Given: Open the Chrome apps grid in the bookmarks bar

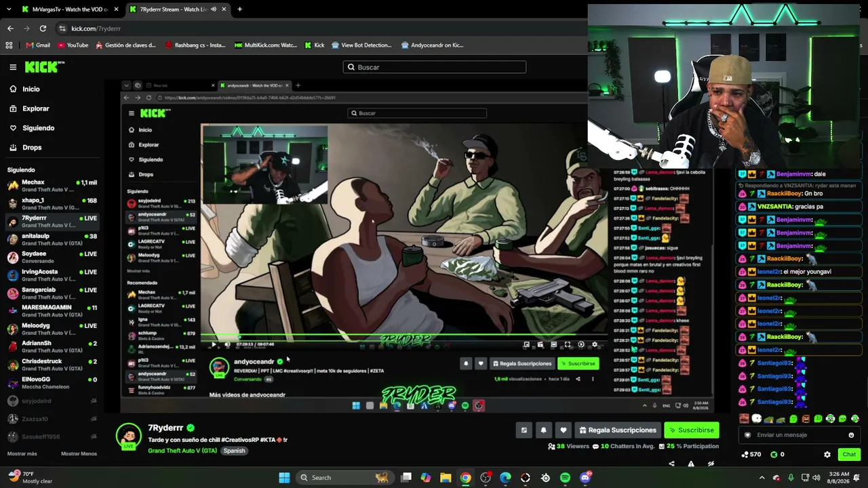Looking at the screenshot, I should (x=9, y=45).
